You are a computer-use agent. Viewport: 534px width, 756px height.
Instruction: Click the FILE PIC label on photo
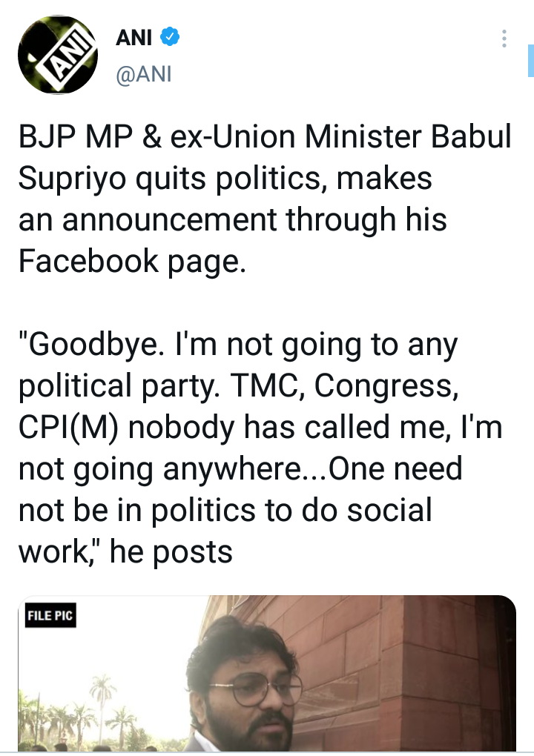pos(51,615)
